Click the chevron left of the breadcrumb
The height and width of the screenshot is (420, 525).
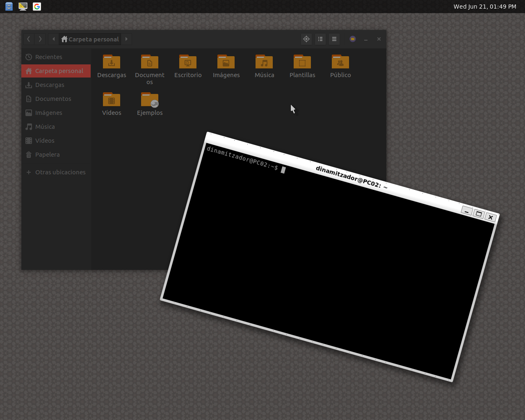(53, 39)
